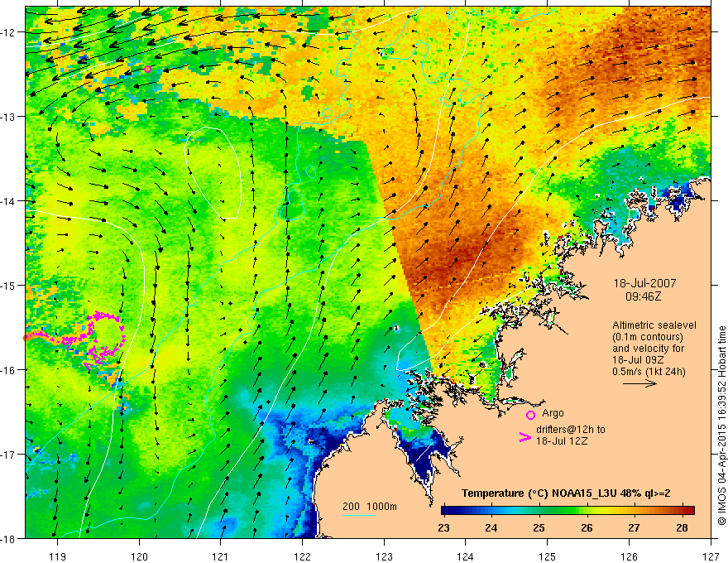Click the 0.5m/s velocity scale arrow
728x563 pixels.
click(x=639, y=383)
